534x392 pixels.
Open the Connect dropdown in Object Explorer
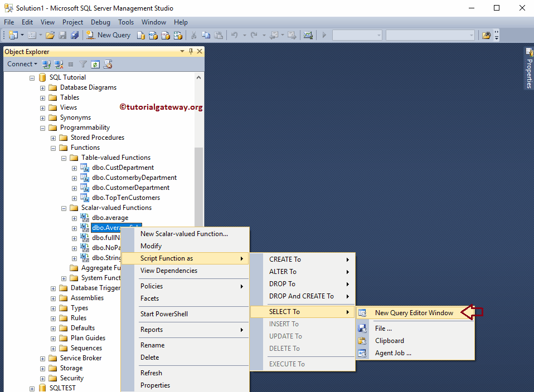point(22,64)
